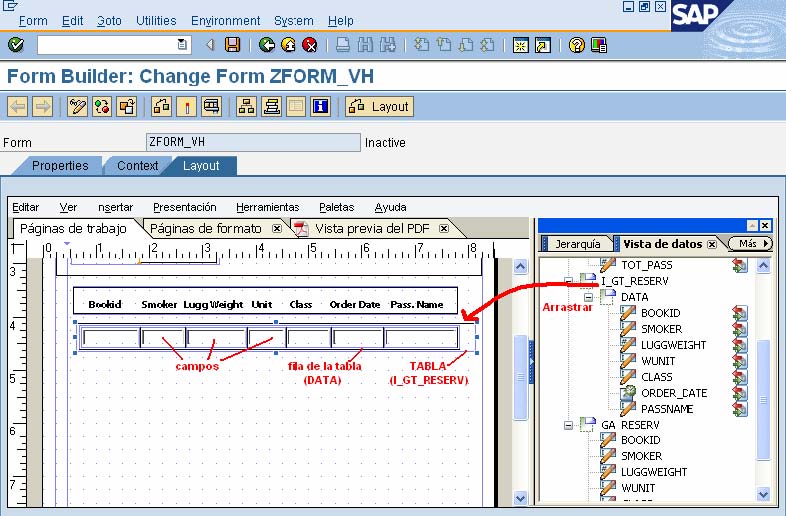
Task: Open Help with the yellow question-mark icon
Action: pyautogui.click(x=576, y=45)
